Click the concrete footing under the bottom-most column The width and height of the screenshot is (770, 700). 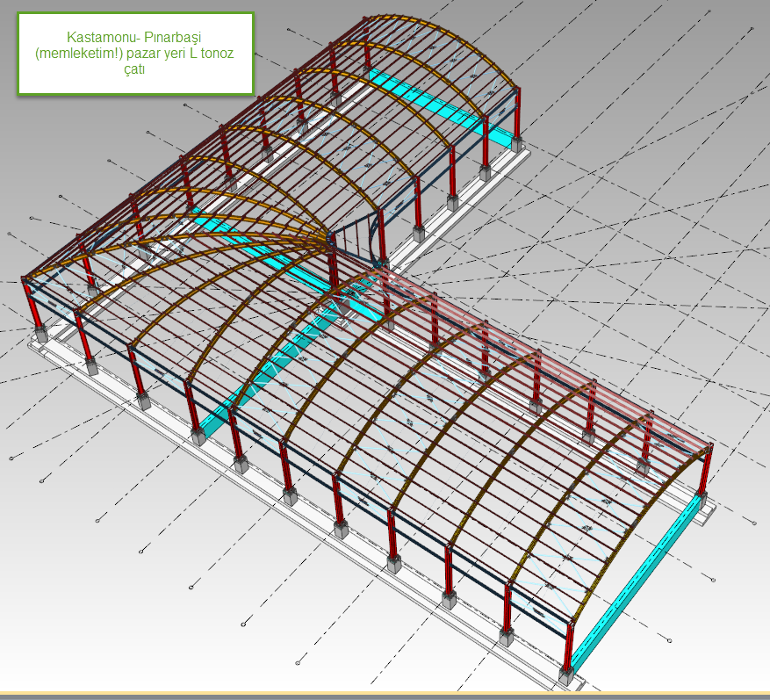tap(568, 676)
